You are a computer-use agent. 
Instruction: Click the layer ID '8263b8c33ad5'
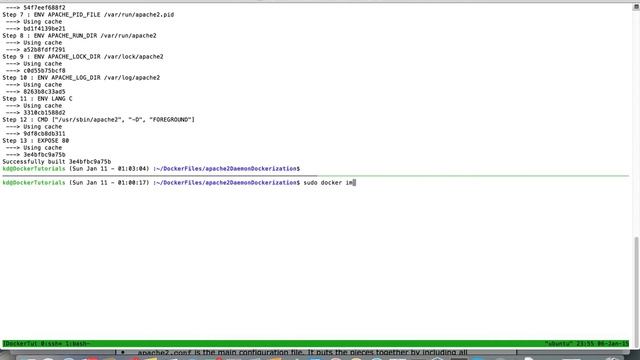(x=44, y=91)
